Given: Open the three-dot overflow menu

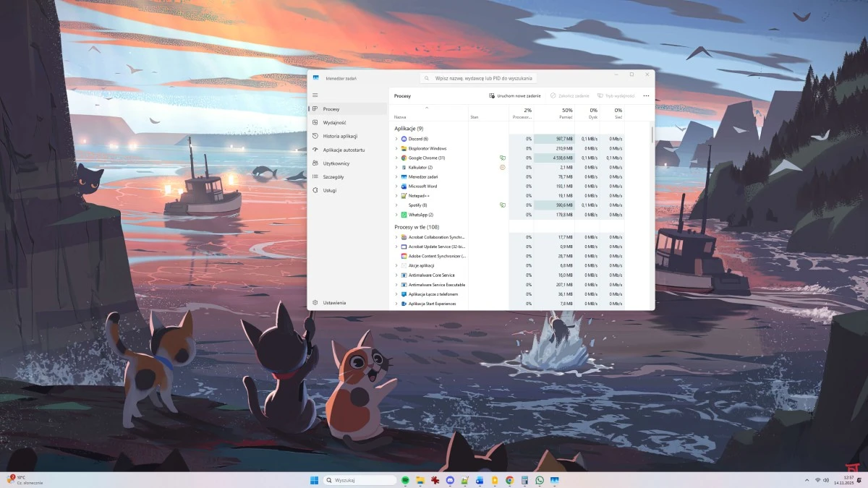Looking at the screenshot, I should click(x=646, y=95).
